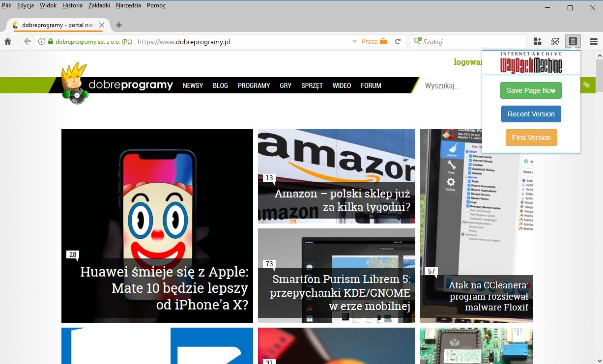The width and height of the screenshot is (603, 364).
Task: Click the 13 comments badge
Action: coord(269,178)
